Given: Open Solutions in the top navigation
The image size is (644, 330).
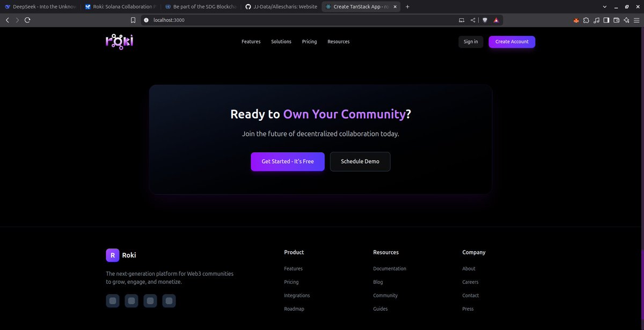Looking at the screenshot, I should 281,42.
